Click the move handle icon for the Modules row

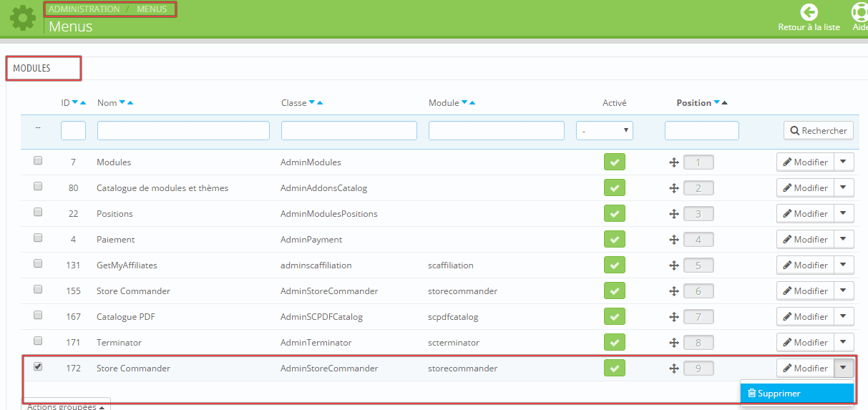[673, 162]
